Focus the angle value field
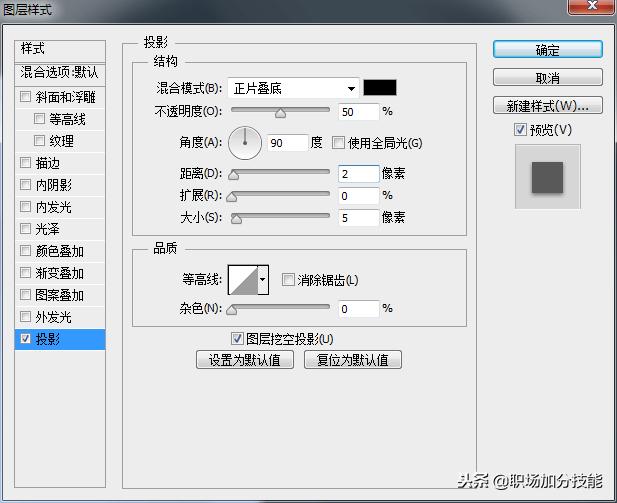Image resolution: width=617 pixels, height=503 pixels. tap(288, 143)
